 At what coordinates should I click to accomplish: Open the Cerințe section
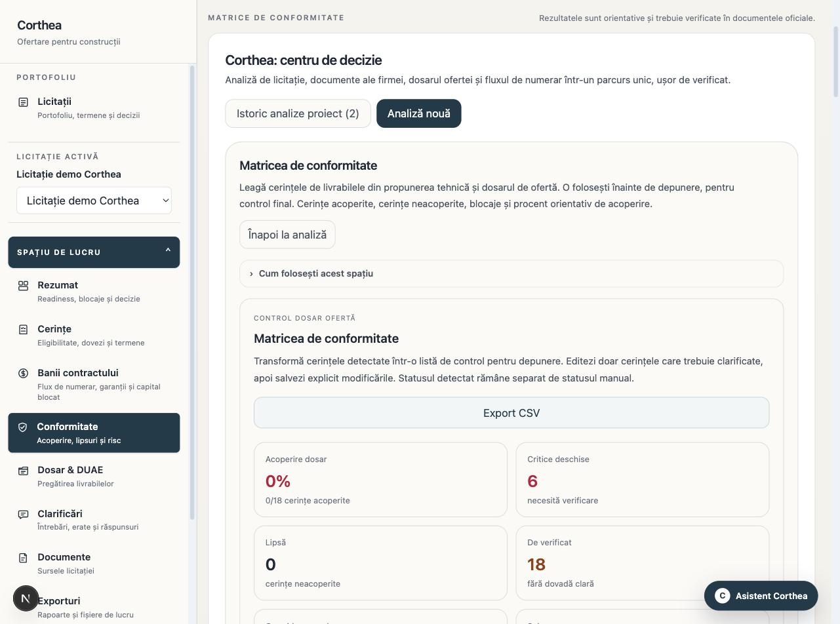click(x=94, y=335)
